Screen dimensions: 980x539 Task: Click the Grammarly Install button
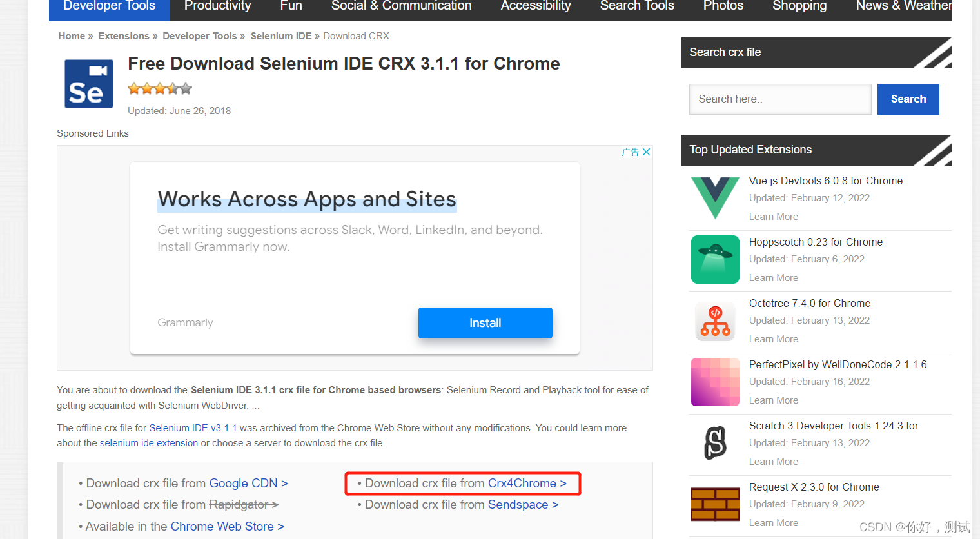tap(485, 323)
